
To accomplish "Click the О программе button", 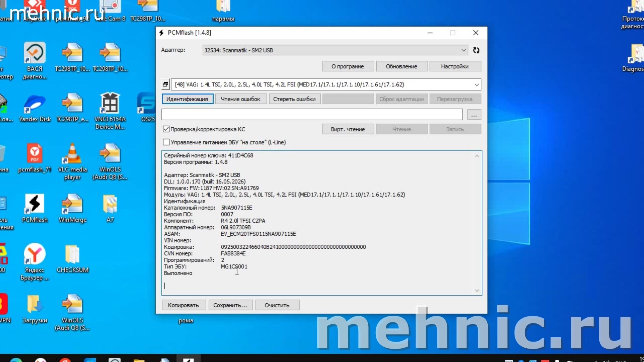I will click(348, 66).
